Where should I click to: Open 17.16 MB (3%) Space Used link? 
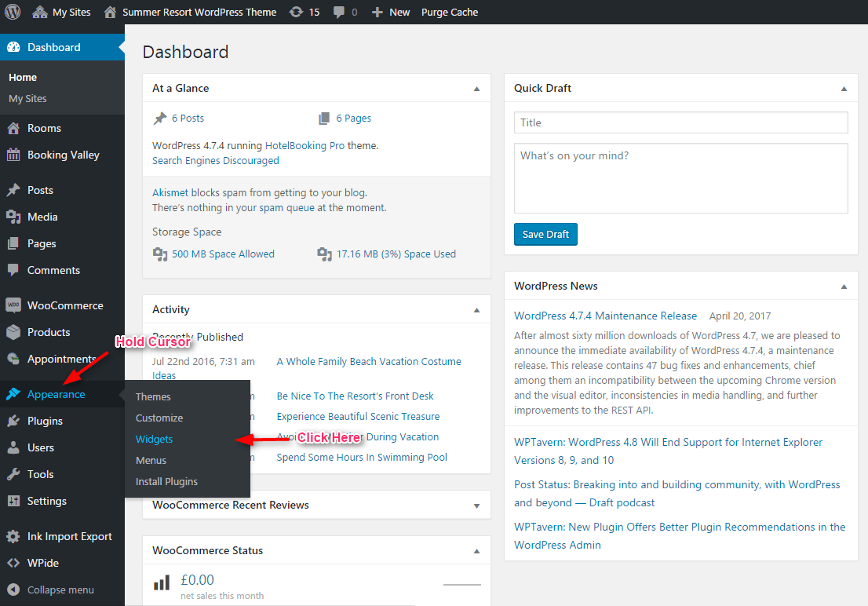(396, 254)
